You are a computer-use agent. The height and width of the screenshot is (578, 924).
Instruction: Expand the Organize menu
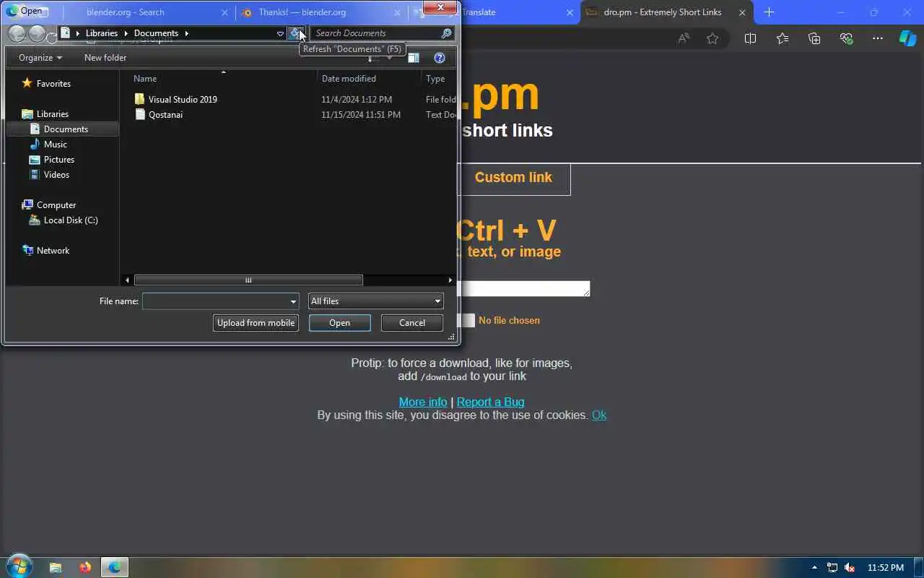click(40, 58)
